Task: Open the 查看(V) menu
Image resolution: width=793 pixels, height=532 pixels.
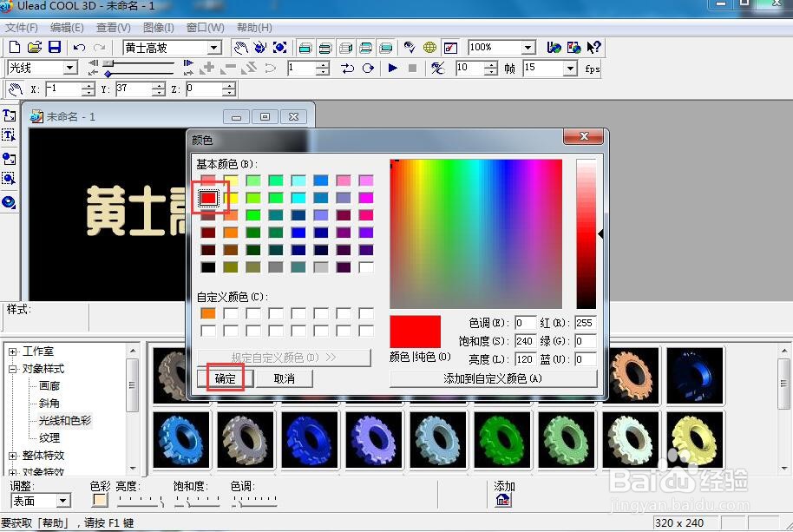Action: tap(114, 27)
